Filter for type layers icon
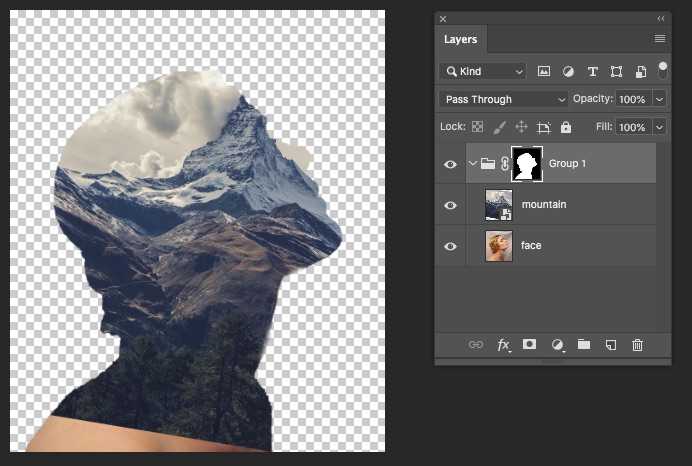The height and width of the screenshot is (466, 692). [592, 72]
